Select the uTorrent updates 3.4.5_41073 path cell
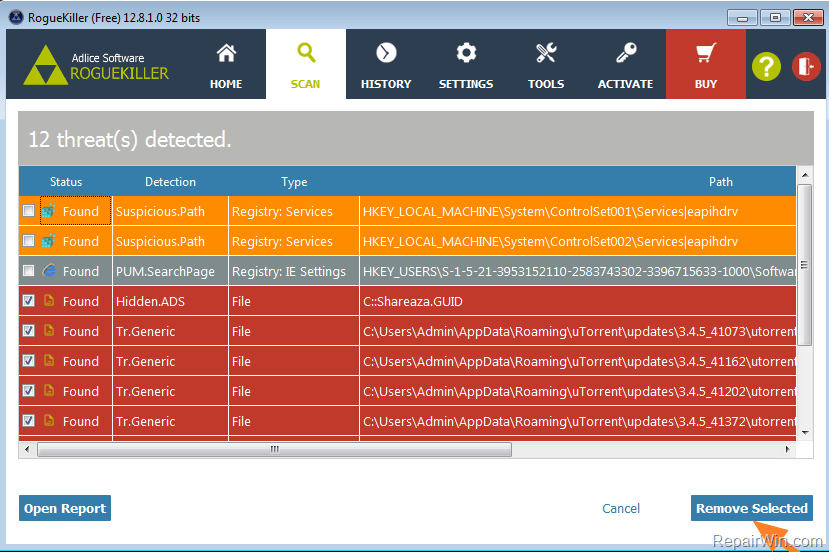Viewport: 829px width, 552px height. [578, 331]
